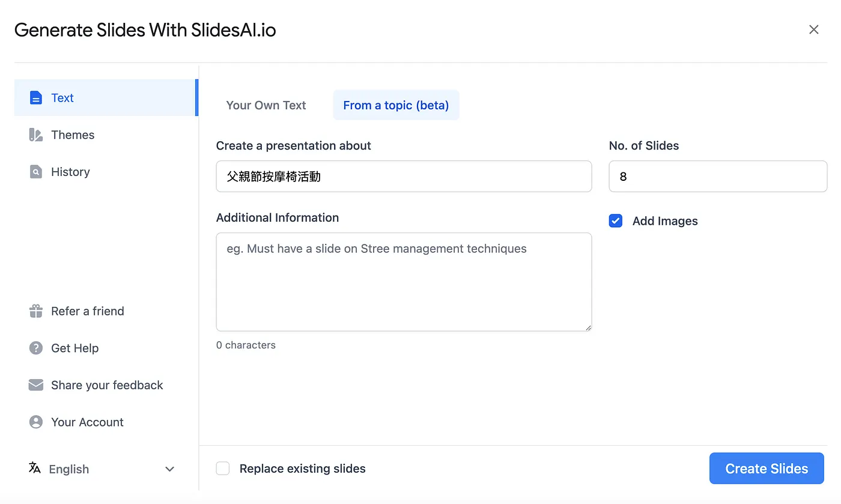Open the Themes section label
Image resolution: width=841 pixels, height=504 pixels.
click(73, 135)
